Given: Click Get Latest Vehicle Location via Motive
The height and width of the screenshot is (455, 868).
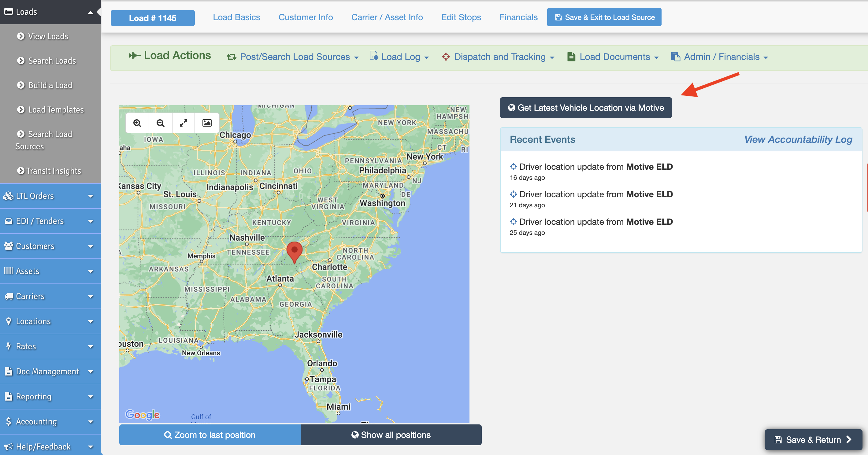Looking at the screenshot, I should click(x=586, y=108).
